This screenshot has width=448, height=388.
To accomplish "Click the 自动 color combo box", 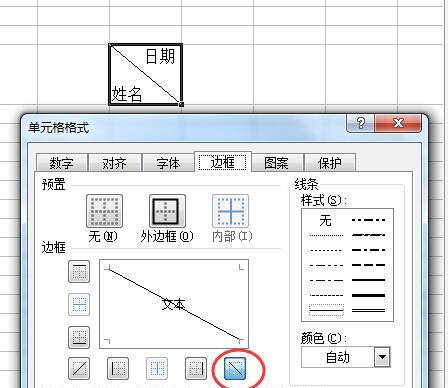I will [345, 357].
